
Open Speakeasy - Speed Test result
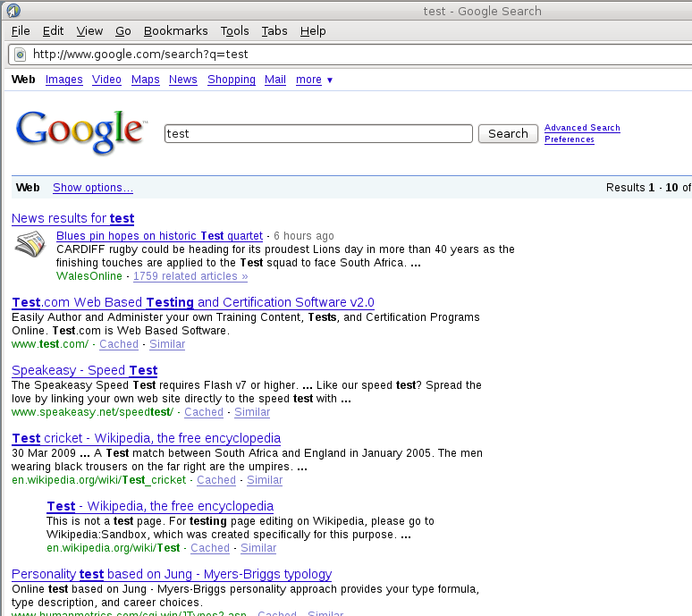tap(84, 370)
